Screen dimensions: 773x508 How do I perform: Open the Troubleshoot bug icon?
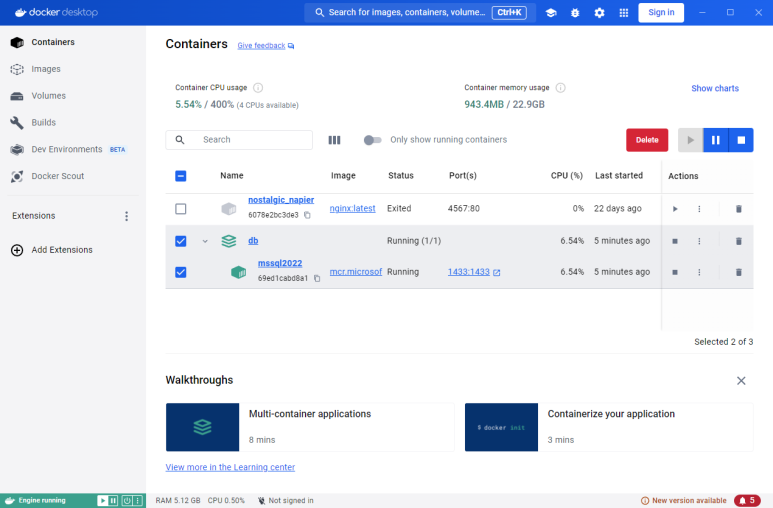(575, 13)
